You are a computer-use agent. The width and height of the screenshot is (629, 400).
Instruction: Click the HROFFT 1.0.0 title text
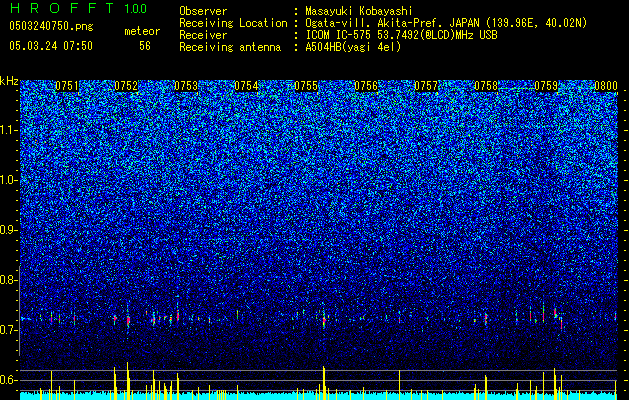tap(78, 8)
